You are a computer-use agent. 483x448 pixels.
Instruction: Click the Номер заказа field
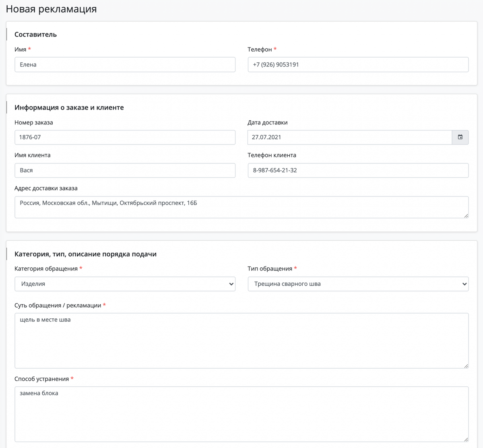[x=125, y=137]
